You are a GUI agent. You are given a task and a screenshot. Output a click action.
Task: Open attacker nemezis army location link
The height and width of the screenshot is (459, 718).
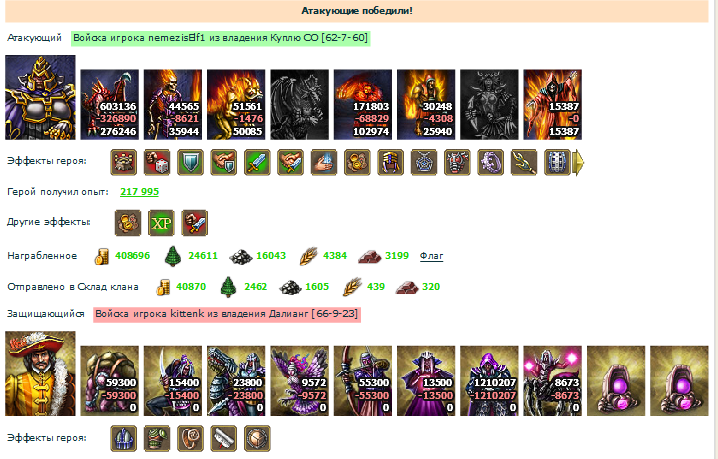(221, 38)
